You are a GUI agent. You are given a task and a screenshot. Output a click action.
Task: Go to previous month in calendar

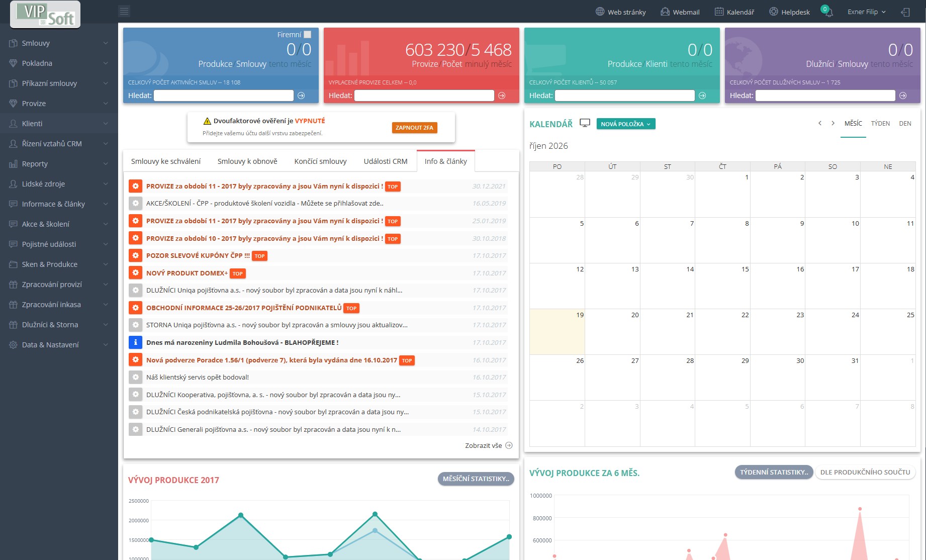(x=820, y=123)
